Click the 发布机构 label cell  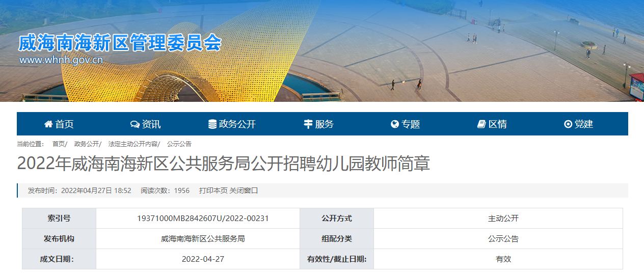tap(59, 238)
